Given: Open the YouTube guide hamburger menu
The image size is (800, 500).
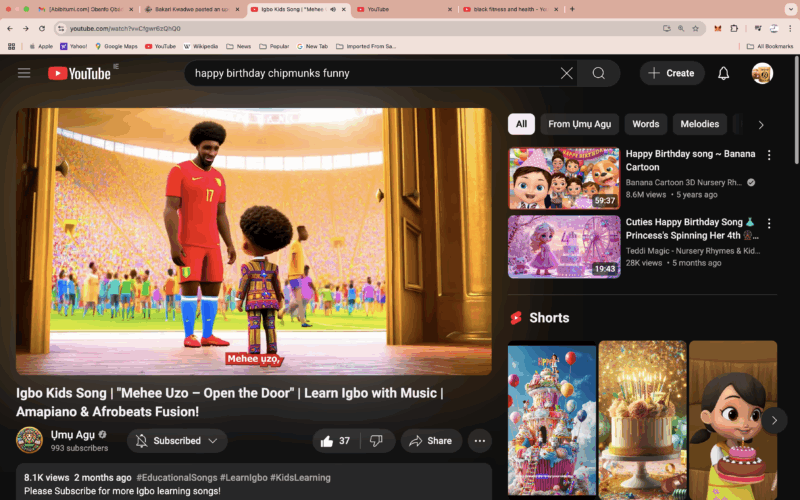Looking at the screenshot, I should pos(24,73).
